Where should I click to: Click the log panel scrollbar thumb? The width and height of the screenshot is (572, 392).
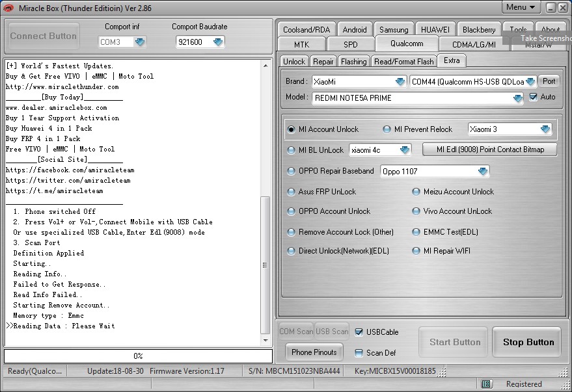266,265
